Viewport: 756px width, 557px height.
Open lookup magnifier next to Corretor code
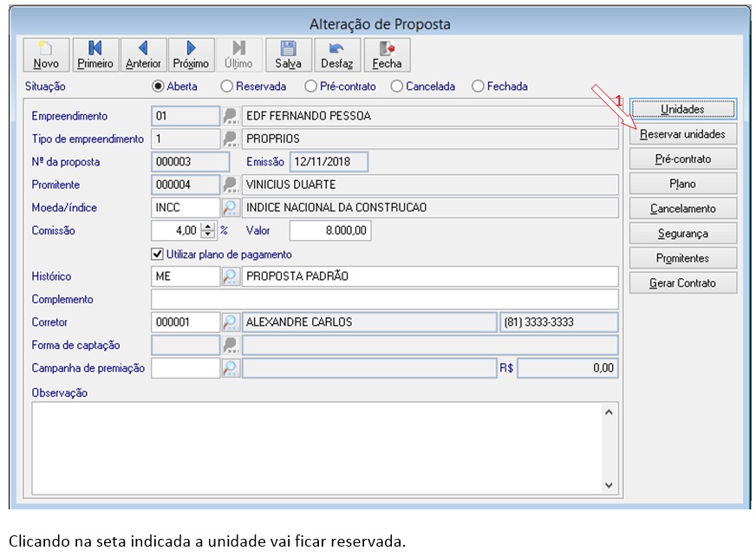point(231,322)
